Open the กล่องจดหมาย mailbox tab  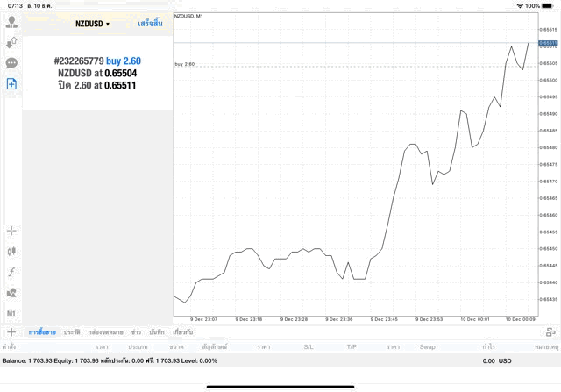pyautogui.click(x=105, y=332)
